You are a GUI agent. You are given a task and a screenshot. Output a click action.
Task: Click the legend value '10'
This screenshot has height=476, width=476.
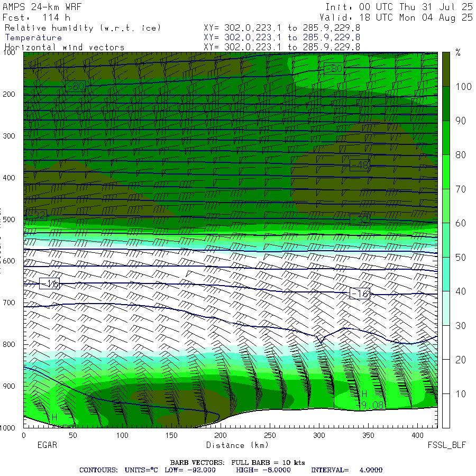461,394
